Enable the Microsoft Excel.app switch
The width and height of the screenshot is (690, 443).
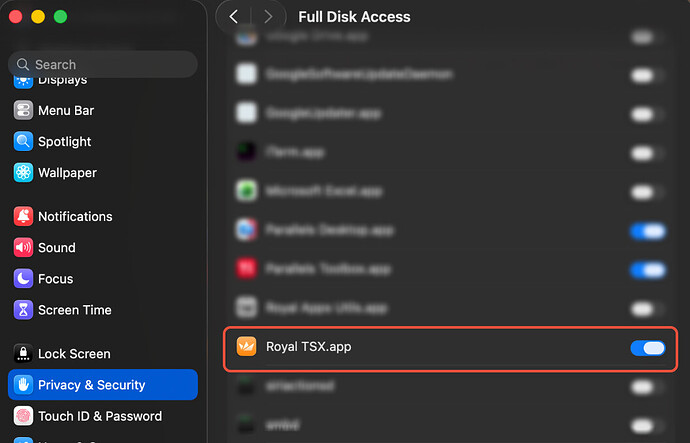tap(642, 191)
